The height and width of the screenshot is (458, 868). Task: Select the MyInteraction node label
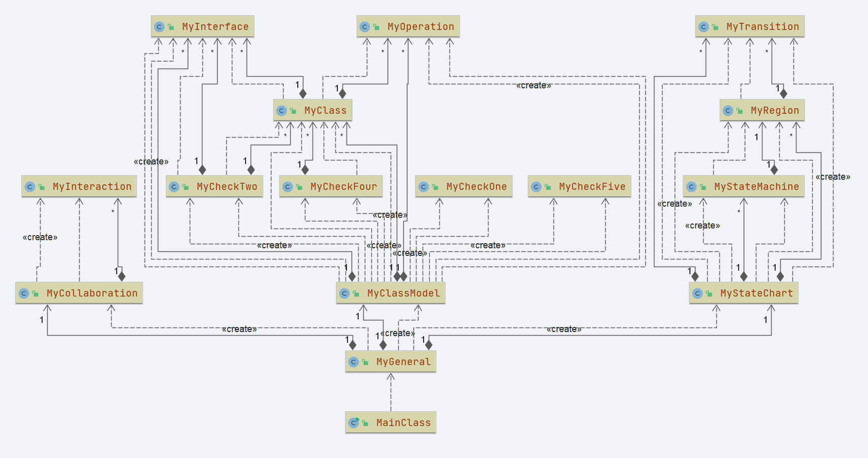pos(92,187)
